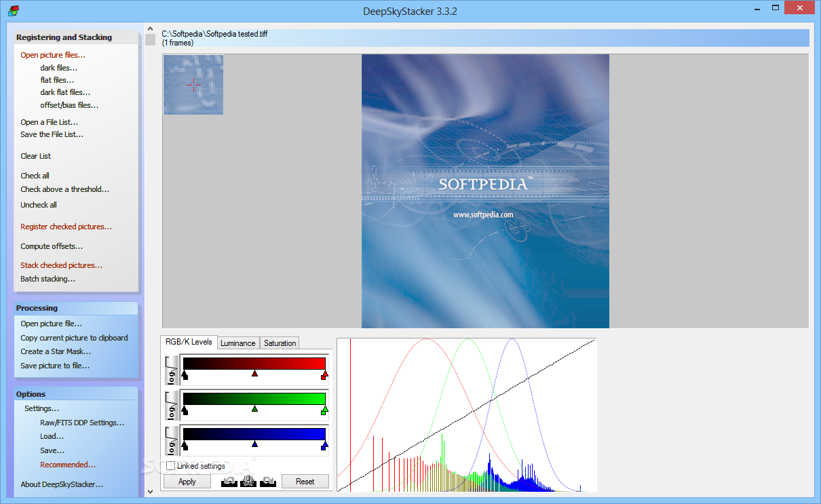Click the histogram curve graph

pyautogui.click(x=467, y=414)
